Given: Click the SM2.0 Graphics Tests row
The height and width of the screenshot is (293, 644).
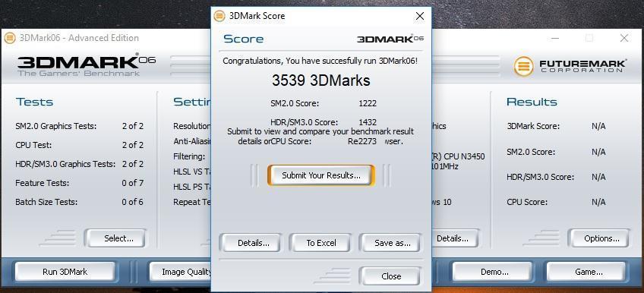Looking at the screenshot, I should click(79, 126).
